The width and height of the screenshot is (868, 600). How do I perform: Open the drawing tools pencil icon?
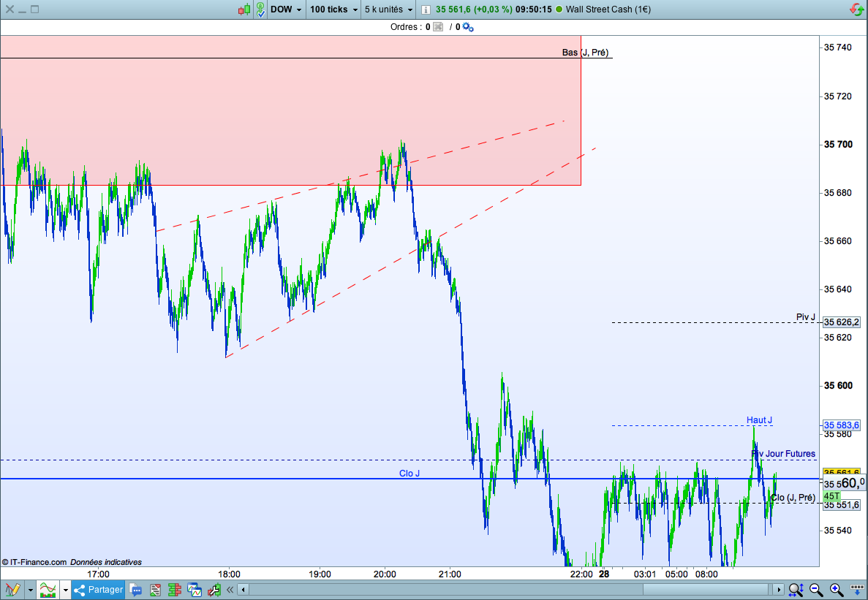coord(12,590)
